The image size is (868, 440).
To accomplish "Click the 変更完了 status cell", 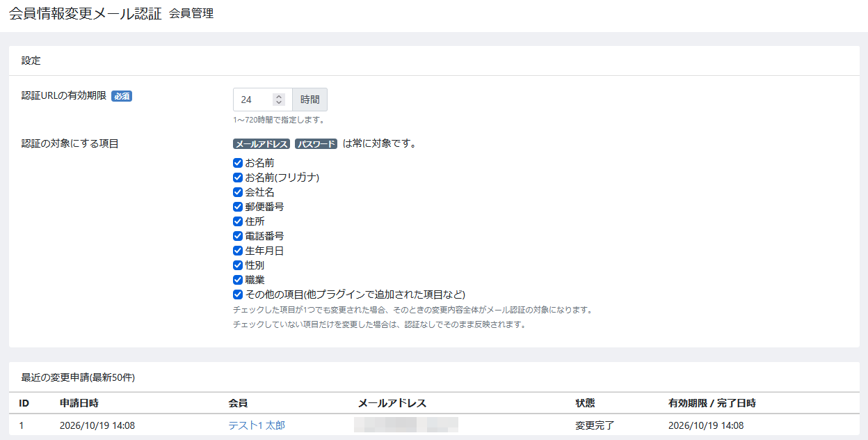I will tap(595, 425).
